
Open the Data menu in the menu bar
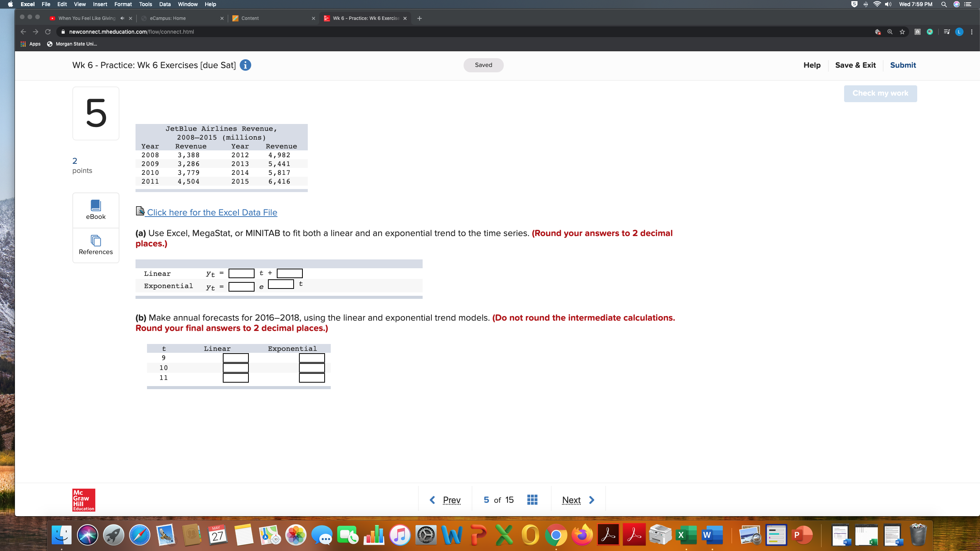[x=165, y=4]
